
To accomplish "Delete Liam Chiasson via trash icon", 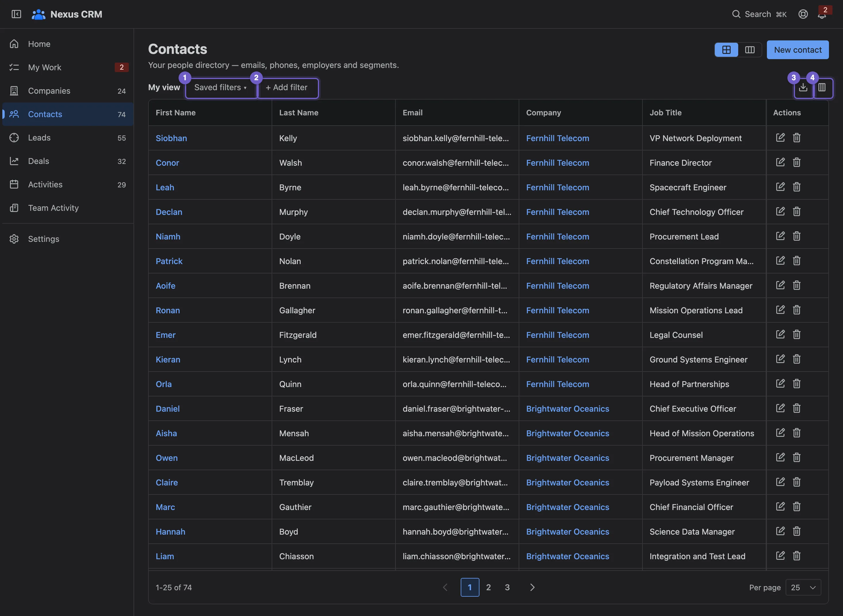I will pyautogui.click(x=796, y=556).
